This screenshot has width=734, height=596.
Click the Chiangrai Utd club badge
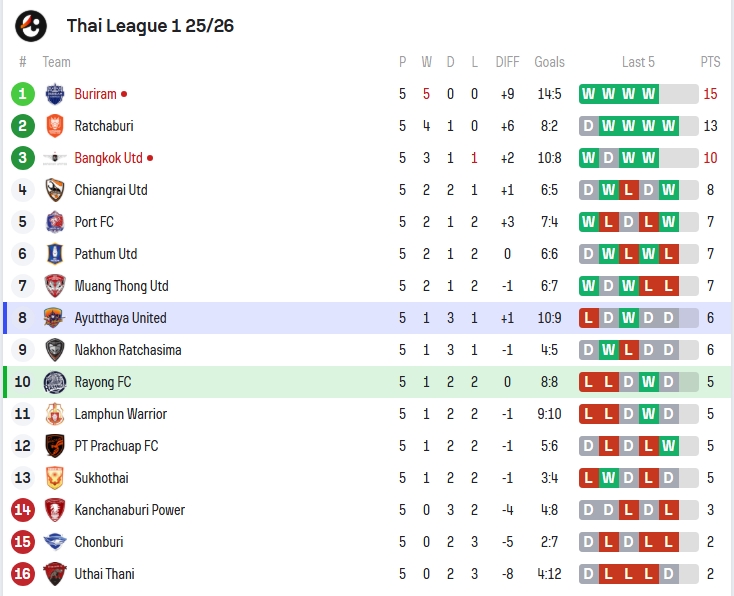coord(55,190)
